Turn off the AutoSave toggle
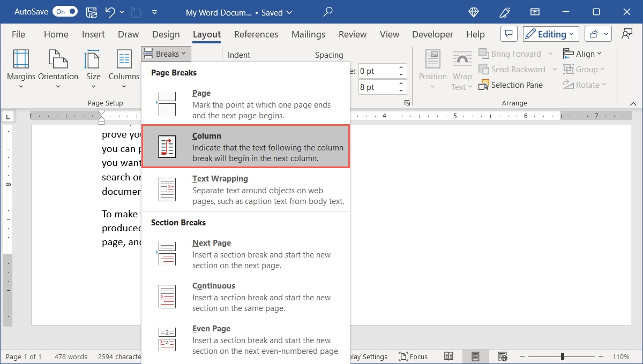Viewport: 643px width, 364px height. [64, 11]
